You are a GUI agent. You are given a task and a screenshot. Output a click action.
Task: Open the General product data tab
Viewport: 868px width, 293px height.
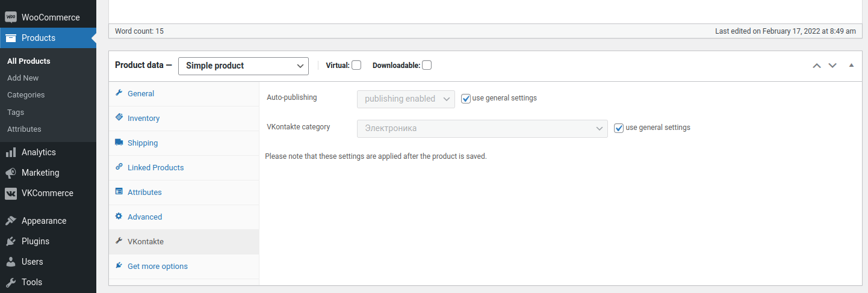(x=184, y=93)
